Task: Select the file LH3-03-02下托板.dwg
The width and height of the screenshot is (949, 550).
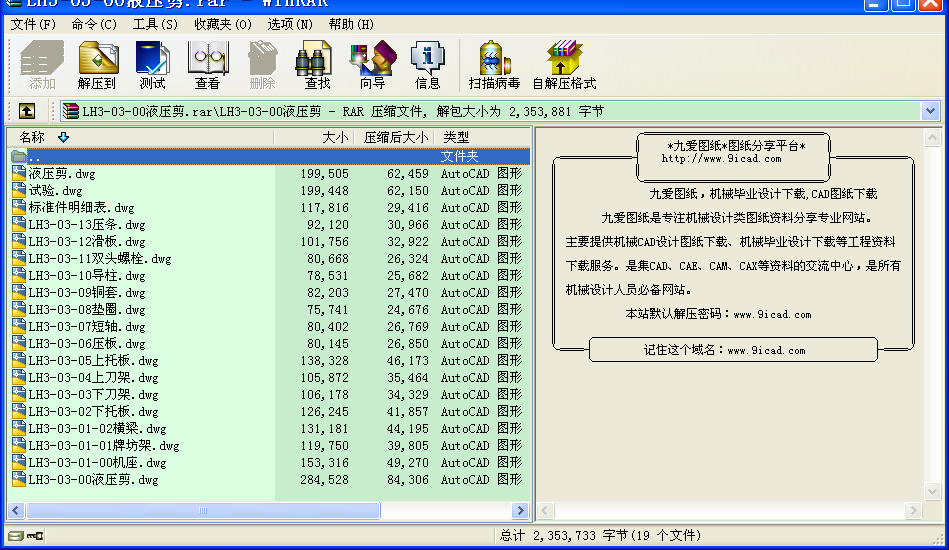Action: click(x=93, y=411)
